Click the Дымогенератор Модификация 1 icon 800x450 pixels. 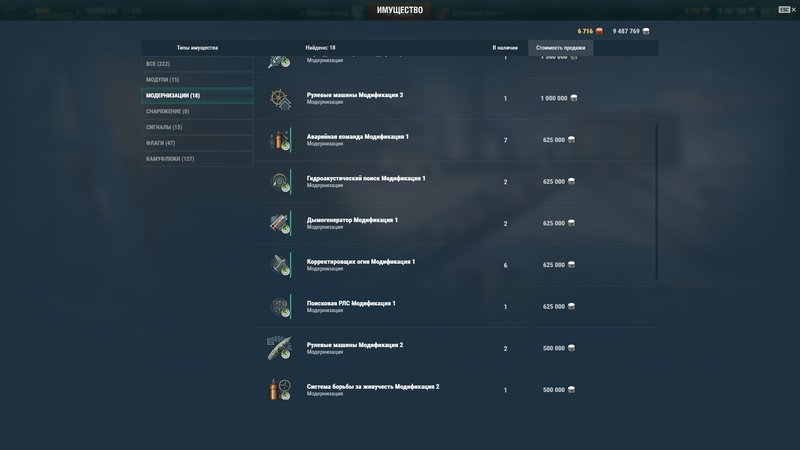(279, 223)
